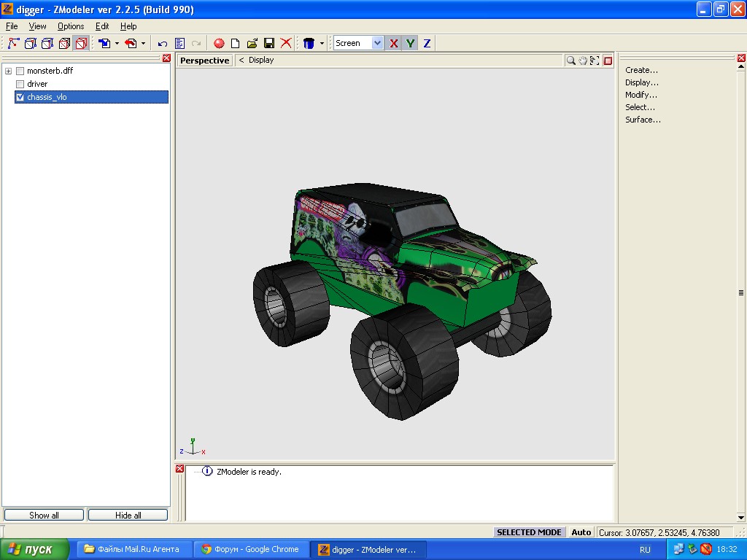Click the red sphere icon

(x=219, y=43)
